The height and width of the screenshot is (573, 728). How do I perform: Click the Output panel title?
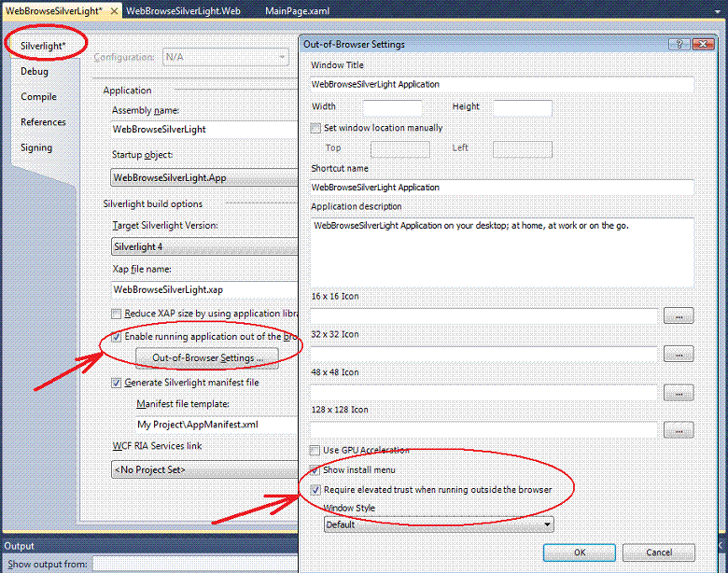[x=20, y=546]
